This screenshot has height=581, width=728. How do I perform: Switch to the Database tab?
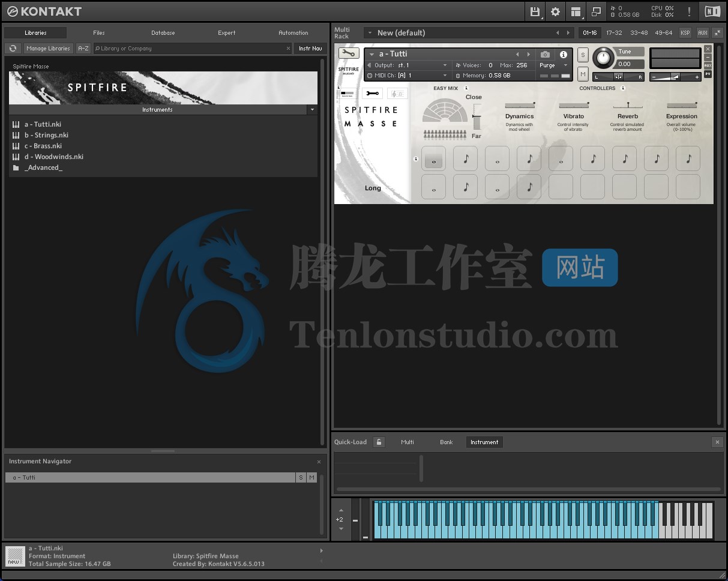click(163, 33)
